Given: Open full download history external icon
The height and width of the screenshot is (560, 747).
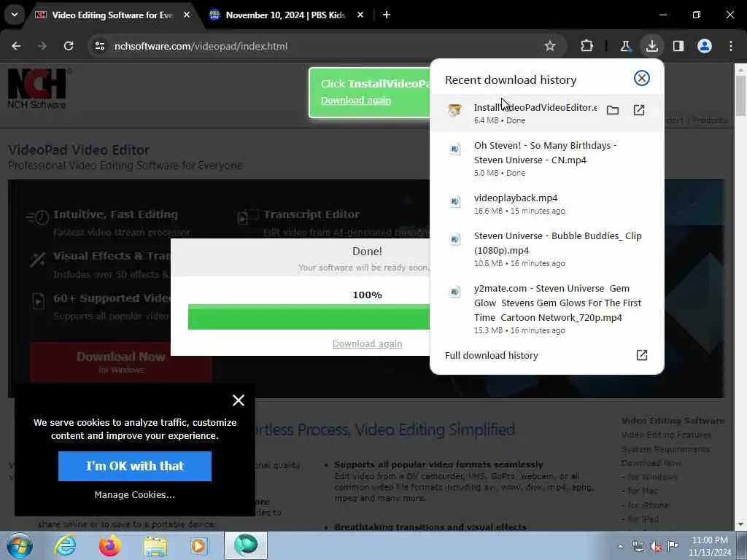Looking at the screenshot, I should [642, 355].
